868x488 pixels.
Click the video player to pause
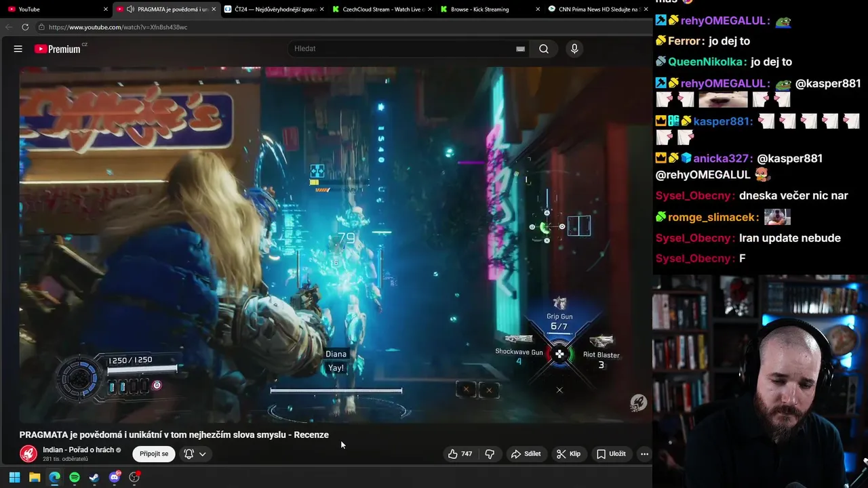[336, 244]
